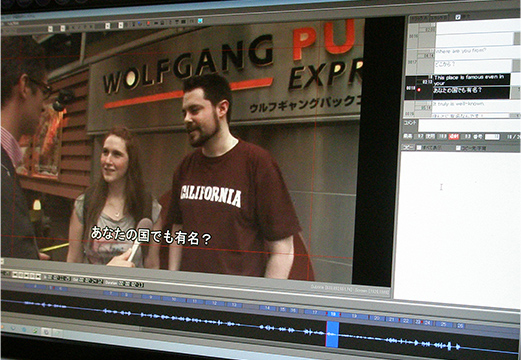Click the middle transport control button

26,277
